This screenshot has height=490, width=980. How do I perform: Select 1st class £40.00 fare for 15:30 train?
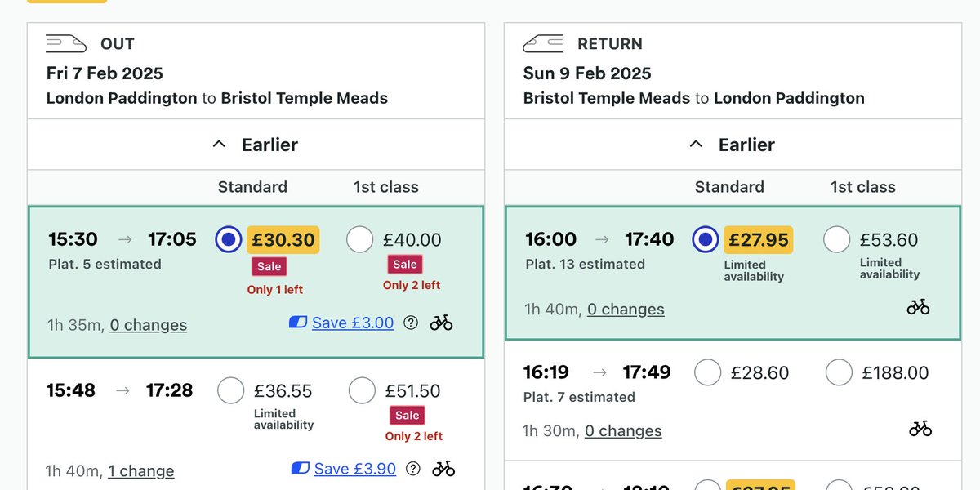click(360, 239)
